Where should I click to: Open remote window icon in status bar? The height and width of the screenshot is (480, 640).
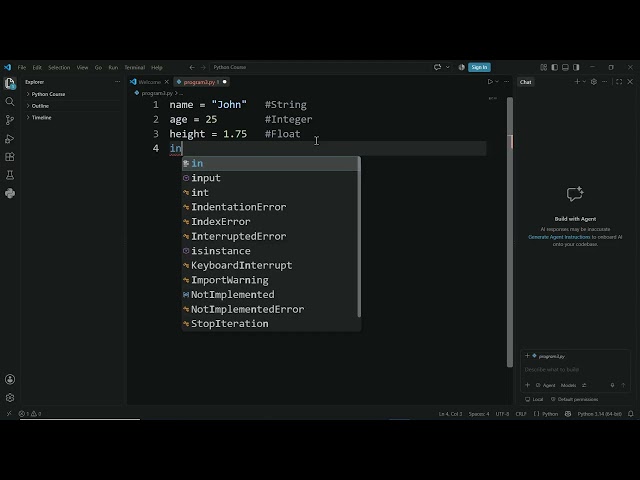(x=9, y=413)
